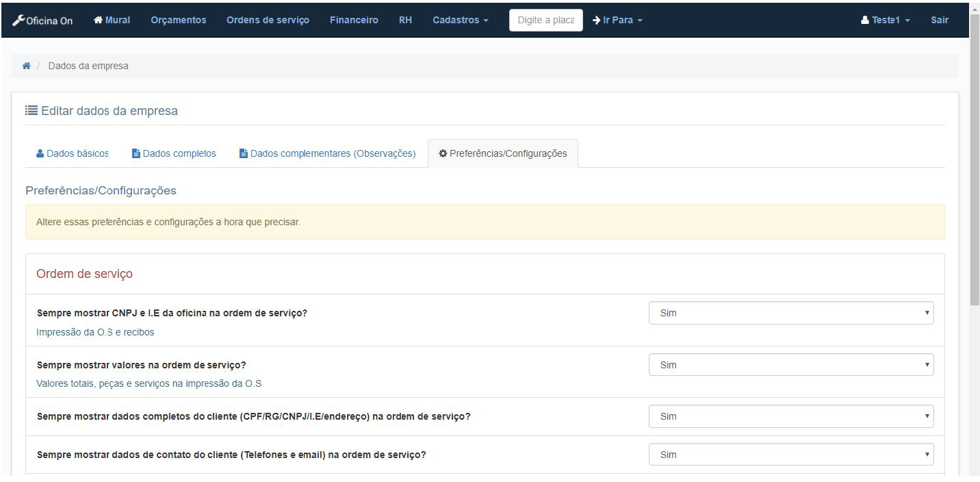Click the home icon in breadcrumb
Viewport: 980px width, 482px height.
tap(27, 66)
